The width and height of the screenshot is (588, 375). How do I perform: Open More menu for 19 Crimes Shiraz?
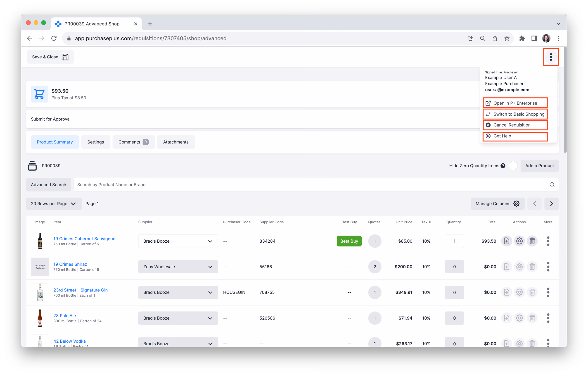[548, 267]
